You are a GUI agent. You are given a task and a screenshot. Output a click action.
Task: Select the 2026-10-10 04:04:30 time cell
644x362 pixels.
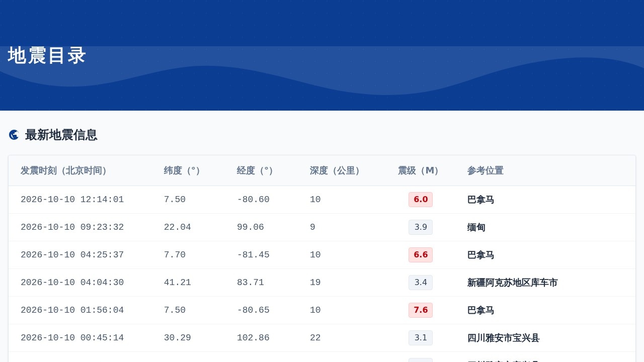click(72, 283)
